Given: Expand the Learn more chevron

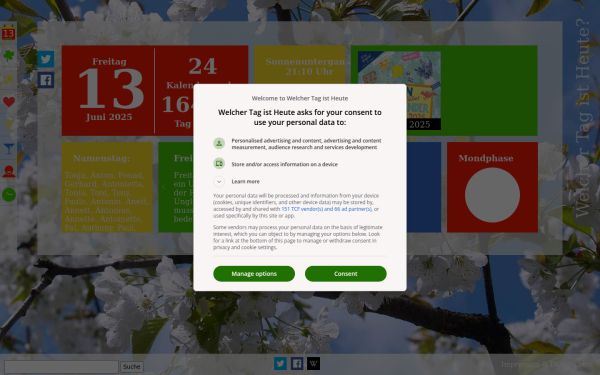Looking at the screenshot, I should (219, 181).
